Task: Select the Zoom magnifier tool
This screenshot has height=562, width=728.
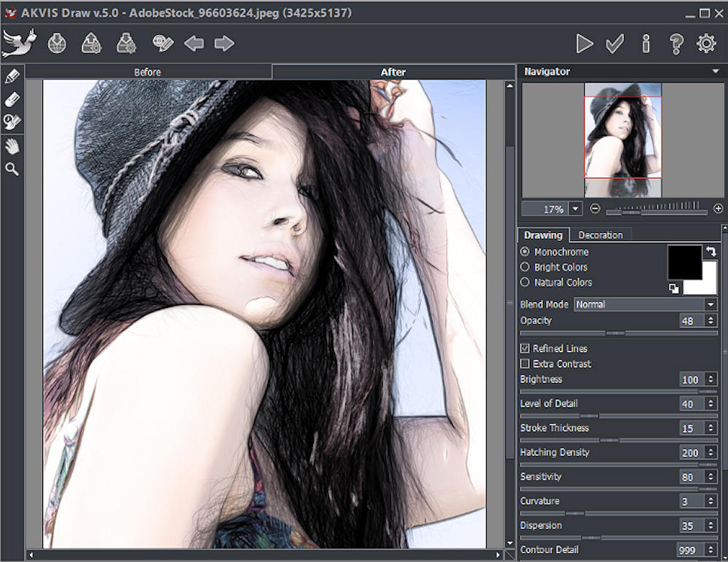Action: [12, 170]
